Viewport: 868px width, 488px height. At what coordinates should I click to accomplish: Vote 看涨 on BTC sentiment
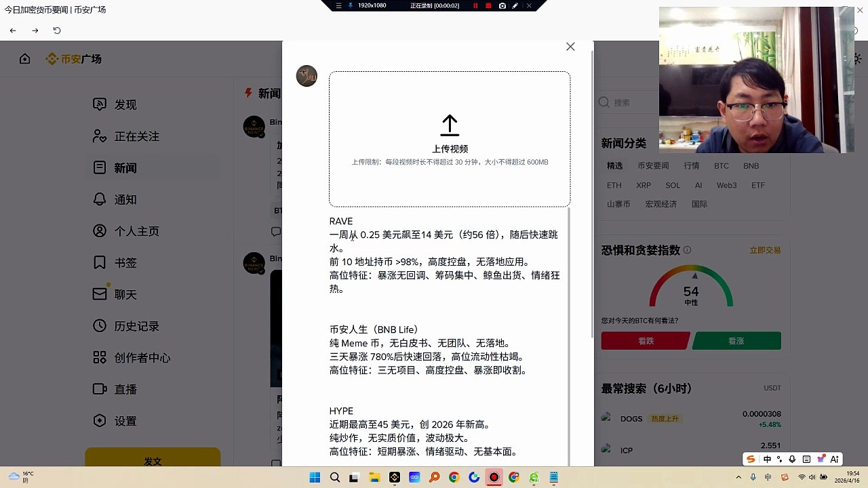pos(736,341)
